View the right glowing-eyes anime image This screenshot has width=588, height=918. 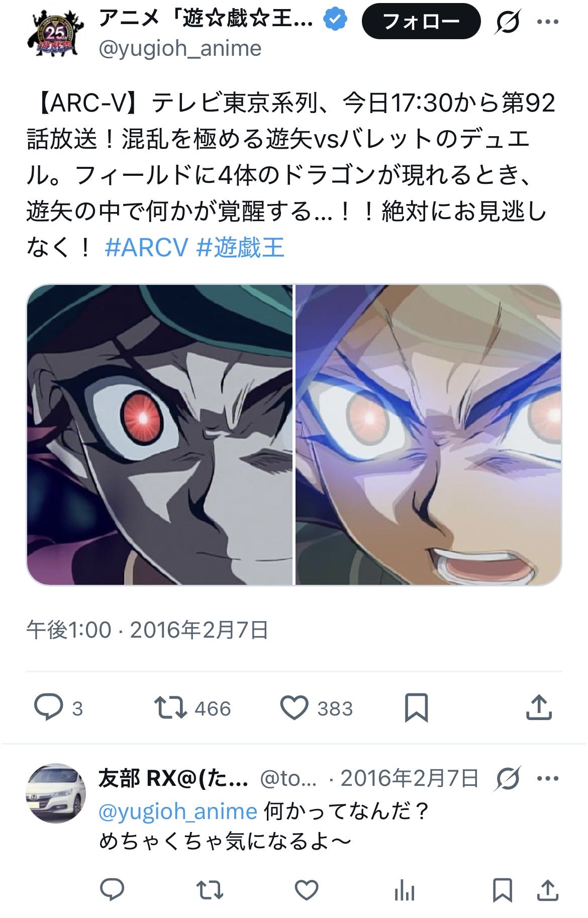pos(428,435)
